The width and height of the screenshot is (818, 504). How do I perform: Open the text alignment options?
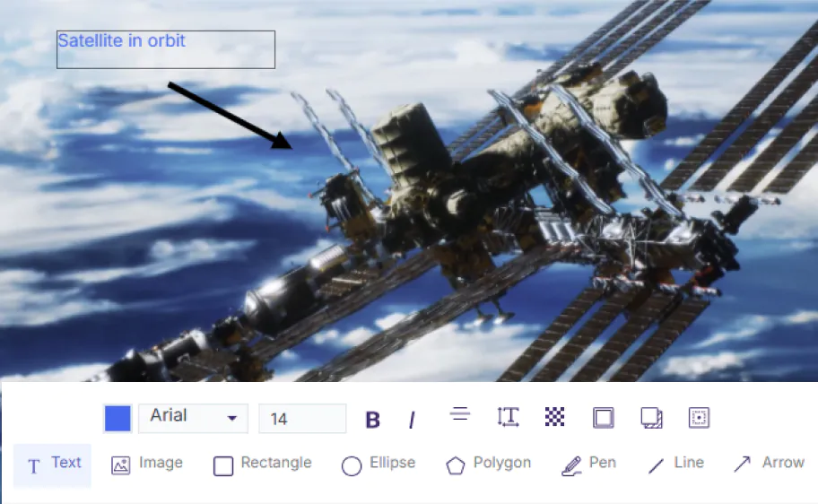[x=460, y=414]
